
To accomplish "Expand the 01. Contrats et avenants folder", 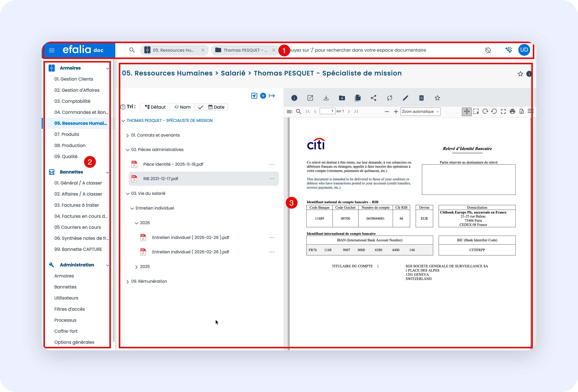I will tap(127, 136).
